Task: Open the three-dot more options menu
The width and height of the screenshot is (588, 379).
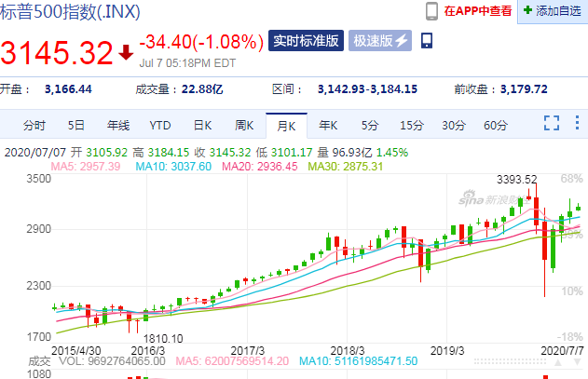Action: point(577,123)
